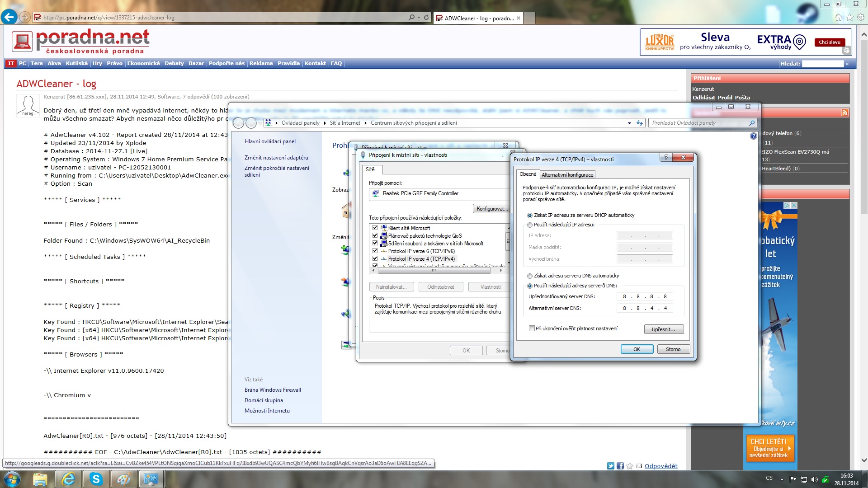
Task: Open the Právo menu item in navigation bar
Action: point(114,63)
